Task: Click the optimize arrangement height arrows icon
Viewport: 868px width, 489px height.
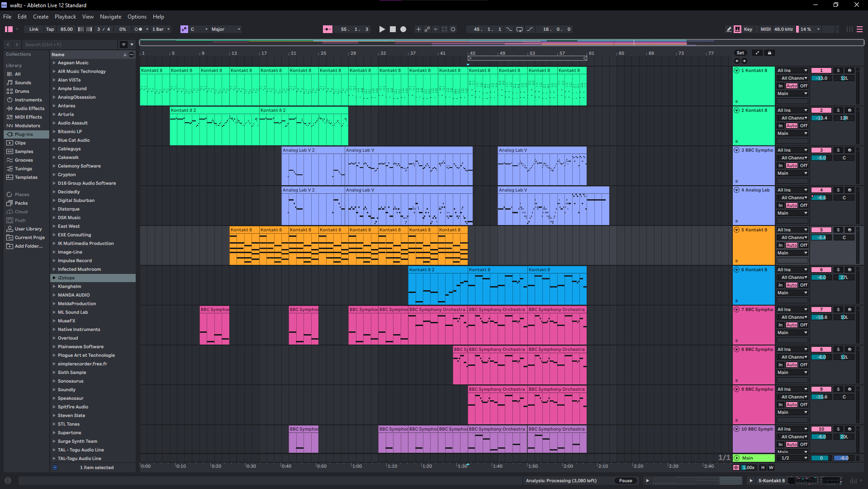Action: coord(757,53)
